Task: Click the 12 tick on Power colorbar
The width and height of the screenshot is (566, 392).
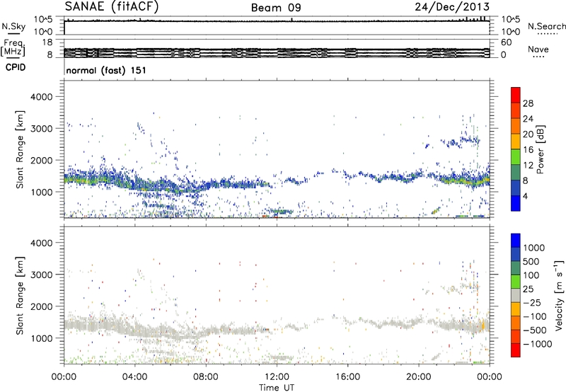Action: [x=528, y=166]
